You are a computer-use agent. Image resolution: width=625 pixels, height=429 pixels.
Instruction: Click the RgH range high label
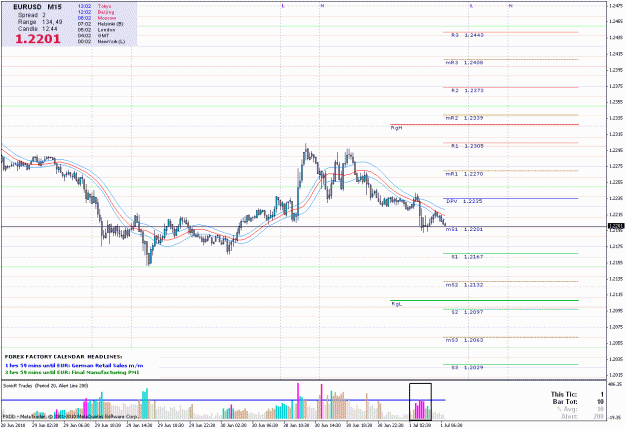pos(396,128)
